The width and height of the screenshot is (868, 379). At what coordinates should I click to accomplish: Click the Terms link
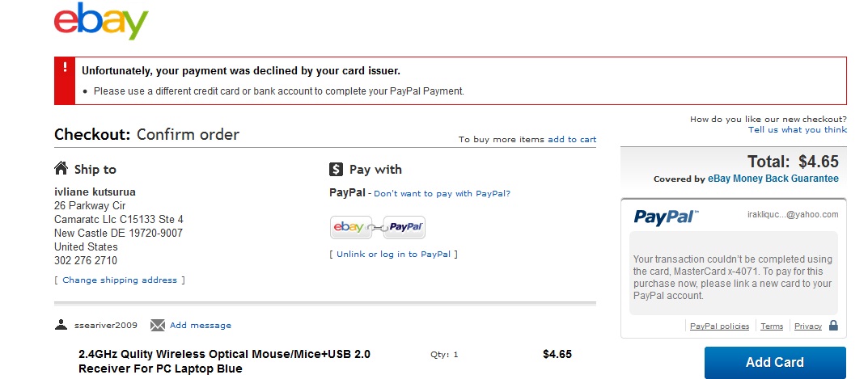pos(772,326)
